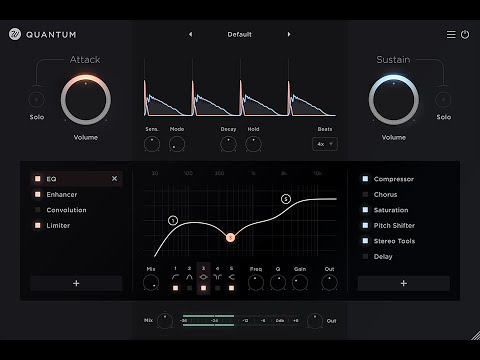This screenshot has height=360, width=480.
Task: Toggle the Sustain Solo button
Action: click(443, 99)
